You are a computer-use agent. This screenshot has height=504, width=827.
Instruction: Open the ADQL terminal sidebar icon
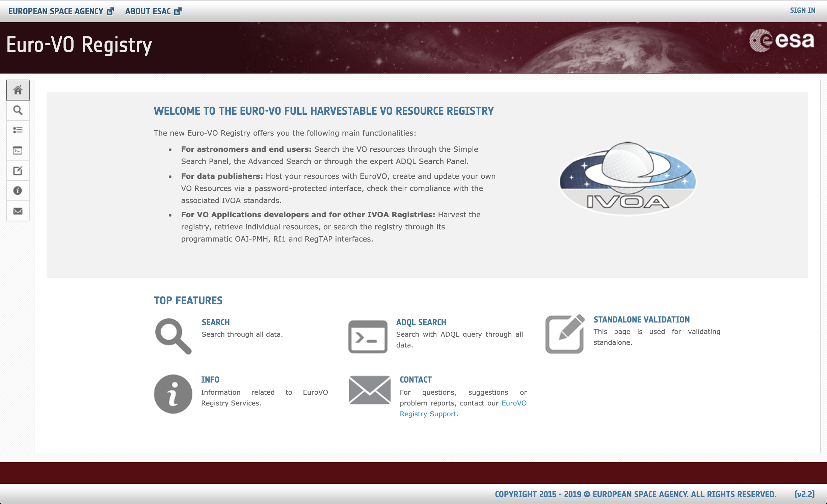click(18, 150)
